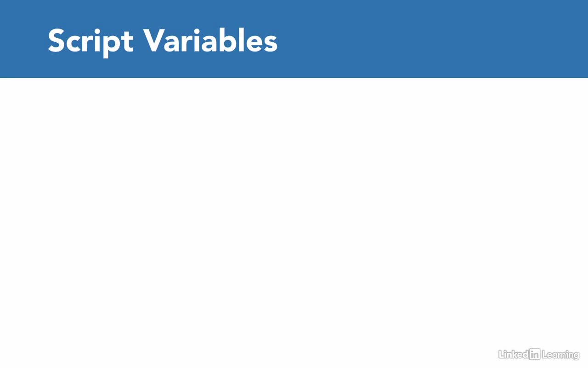Open the LinkedIn Learning watermark logo
The height and width of the screenshot is (368, 588).
(x=539, y=354)
